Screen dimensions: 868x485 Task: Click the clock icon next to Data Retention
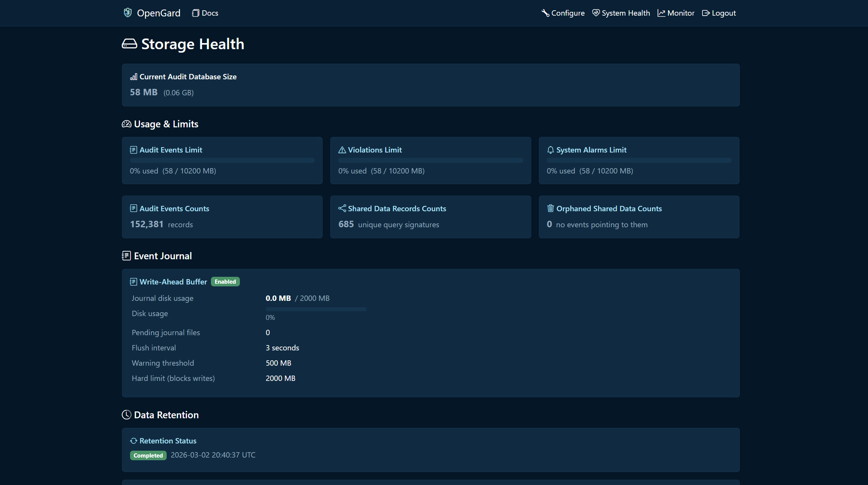(x=126, y=414)
